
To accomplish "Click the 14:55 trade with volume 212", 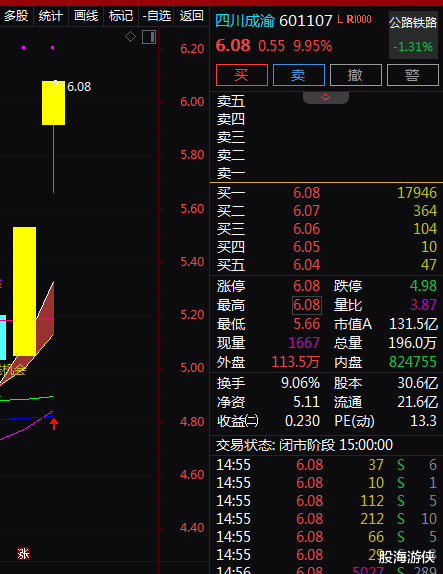I will [x=326, y=519].
